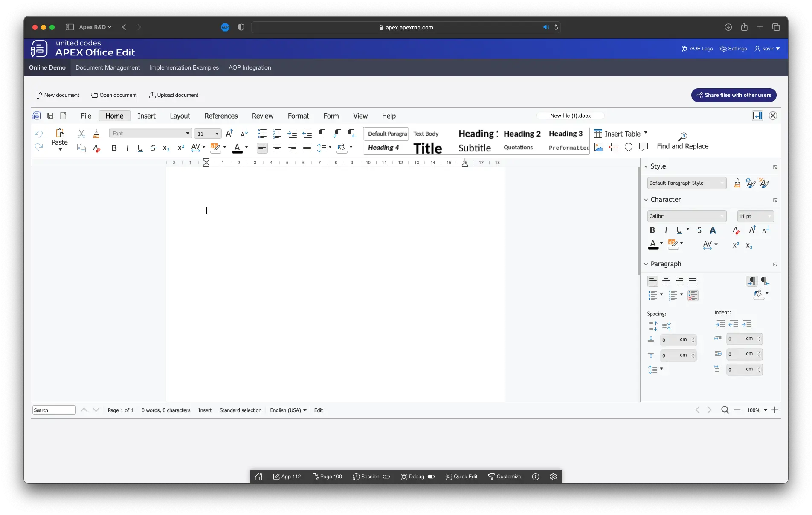812x515 pixels.
Task: Click the Decrease Font Size icon in the ribbon
Action: pyautogui.click(x=244, y=134)
